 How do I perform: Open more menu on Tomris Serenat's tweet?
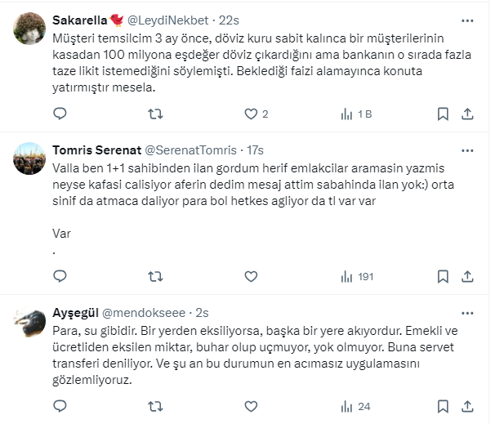point(467,150)
